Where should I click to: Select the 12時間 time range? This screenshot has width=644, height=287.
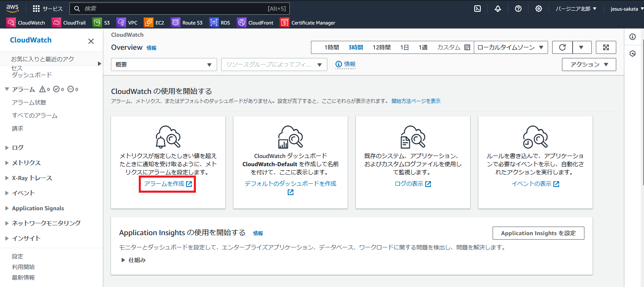coord(382,47)
